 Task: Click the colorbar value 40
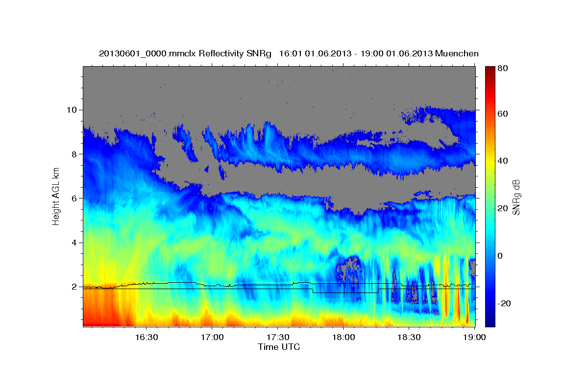503,161
